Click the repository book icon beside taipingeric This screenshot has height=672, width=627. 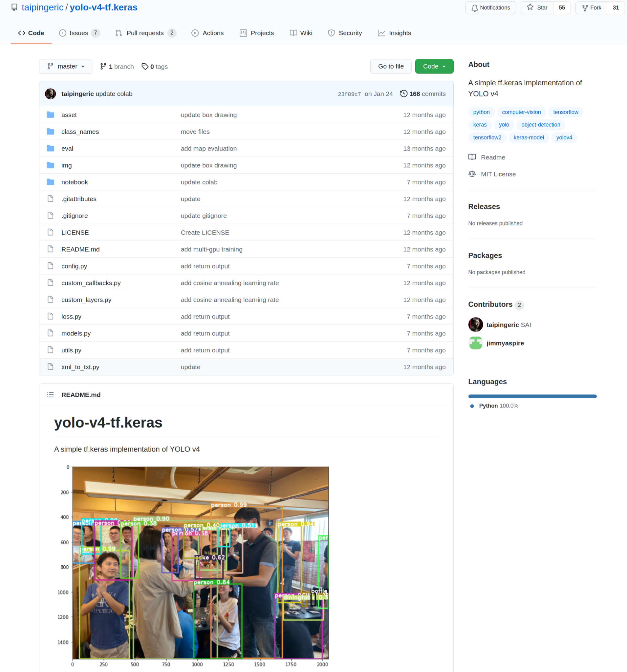(14, 8)
